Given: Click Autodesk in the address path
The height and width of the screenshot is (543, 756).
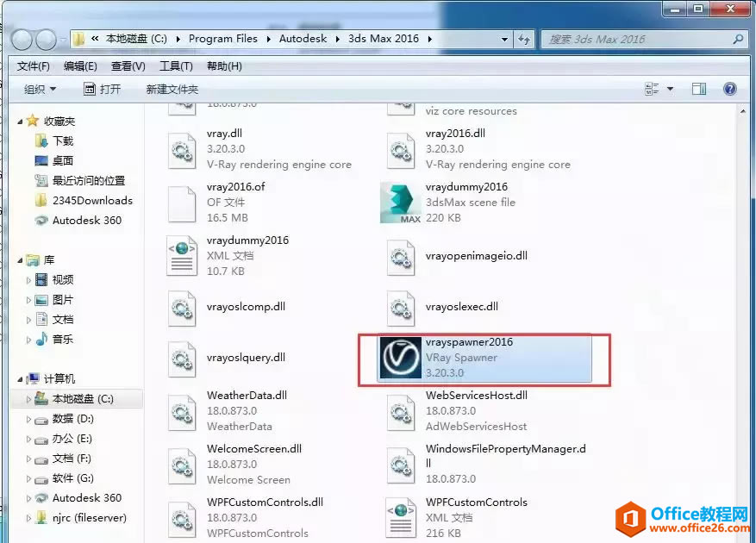Looking at the screenshot, I should 303,39.
